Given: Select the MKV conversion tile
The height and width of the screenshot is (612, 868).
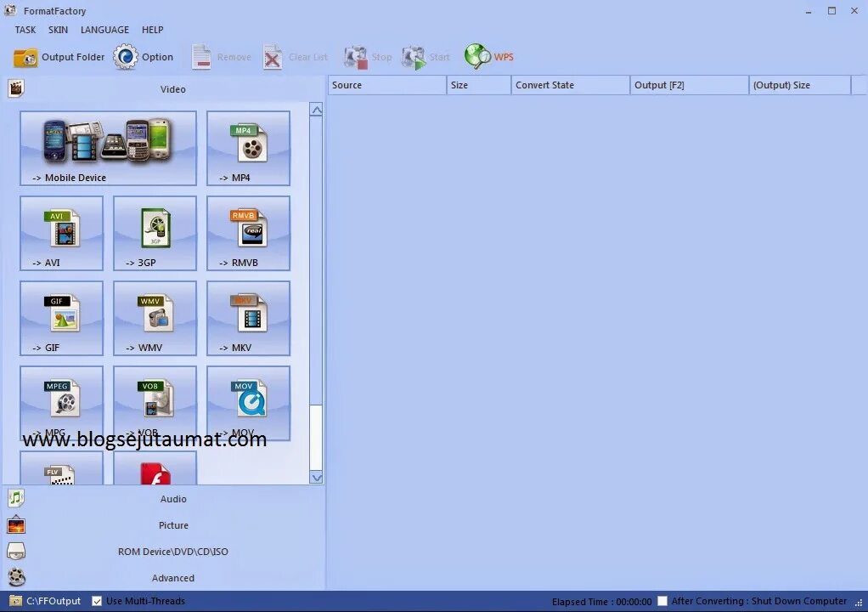Looking at the screenshot, I should coord(248,318).
